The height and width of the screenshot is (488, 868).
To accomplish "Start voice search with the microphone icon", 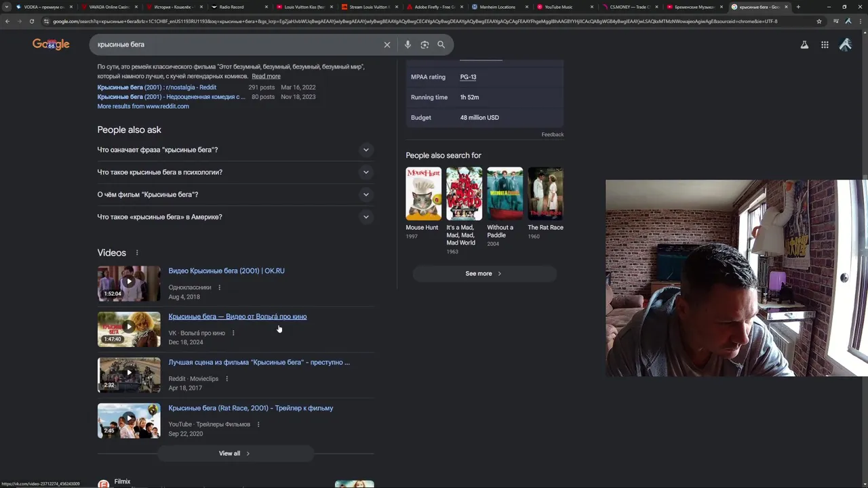I will [x=408, y=45].
